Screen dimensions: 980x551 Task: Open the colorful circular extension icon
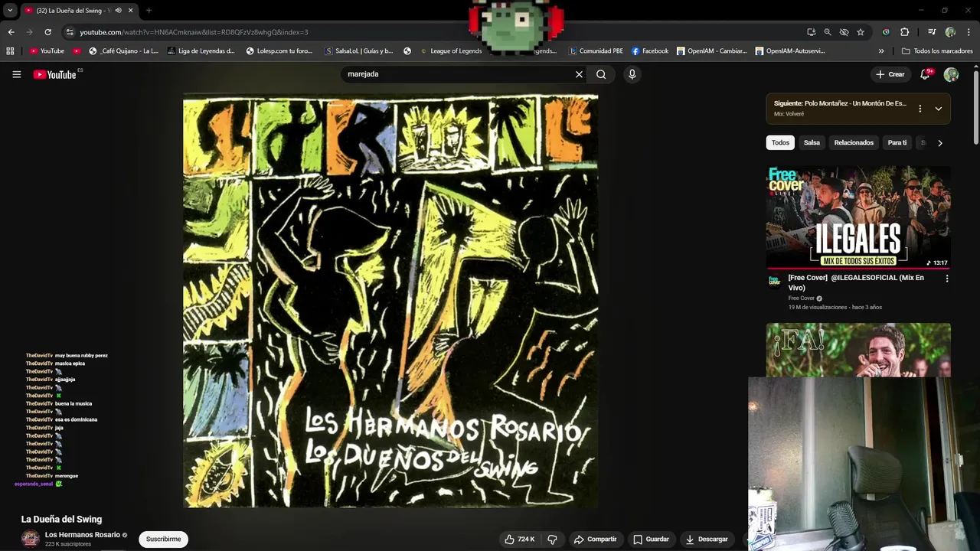click(x=886, y=32)
